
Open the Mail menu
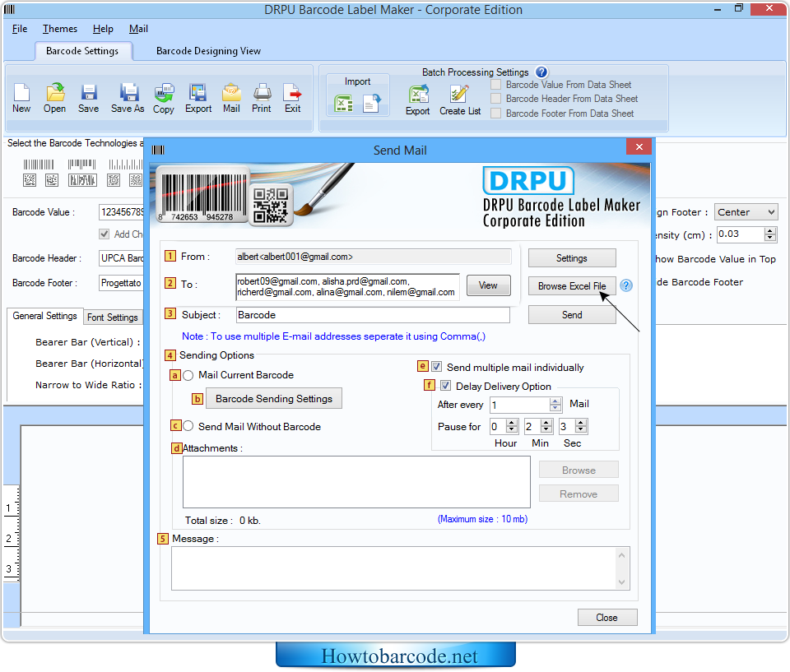138,29
